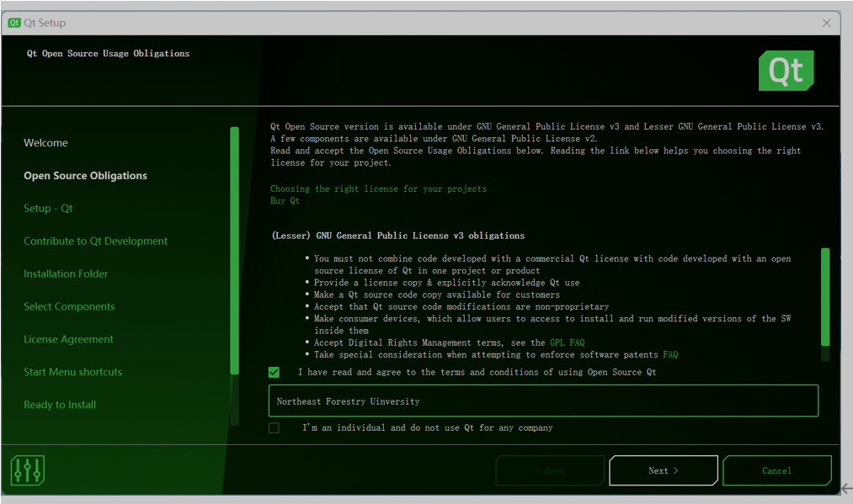This screenshot has width=853, height=504.
Task: Cancel the Qt setup
Action: click(777, 470)
